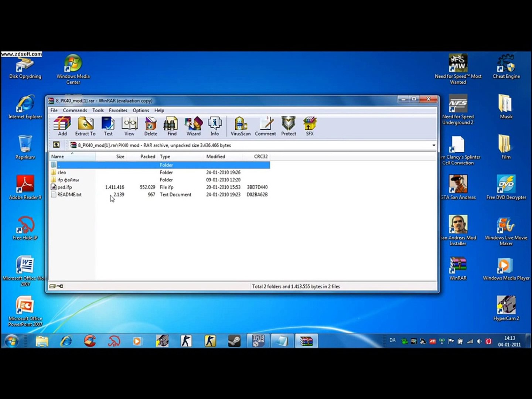Select the README.txt file
Screen dimensions: 532x399
(69, 195)
